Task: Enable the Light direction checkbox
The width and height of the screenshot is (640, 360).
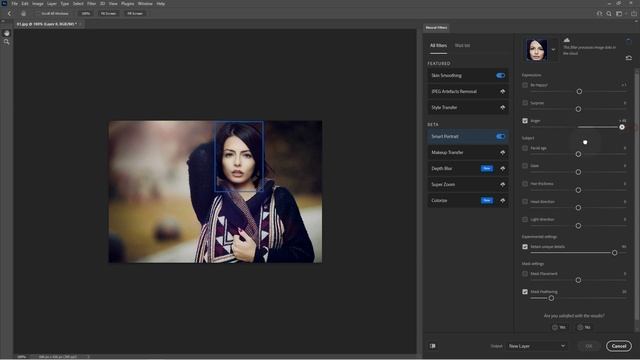Action: 525,219
